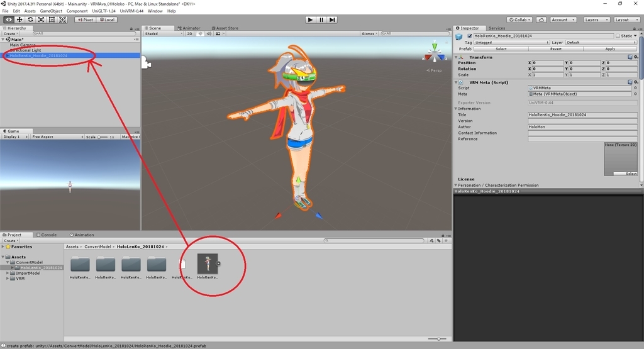
Task: Click the cloud services icon
Action: pyautogui.click(x=541, y=19)
